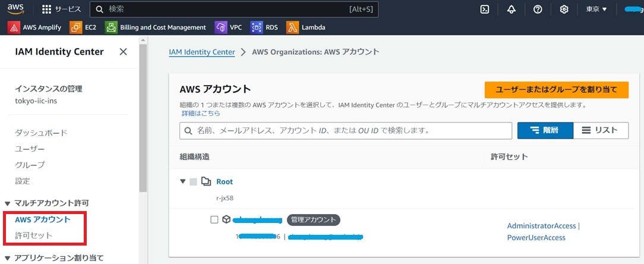Viewport: 644px width, 264px height.
Task: Click the ユーザーまたはグループを割り当て button
Action: click(557, 90)
